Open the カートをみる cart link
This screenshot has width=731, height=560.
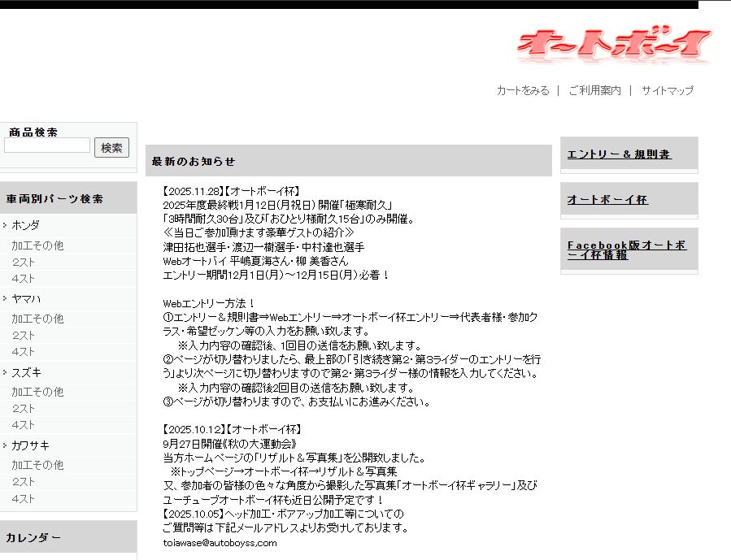point(523,91)
